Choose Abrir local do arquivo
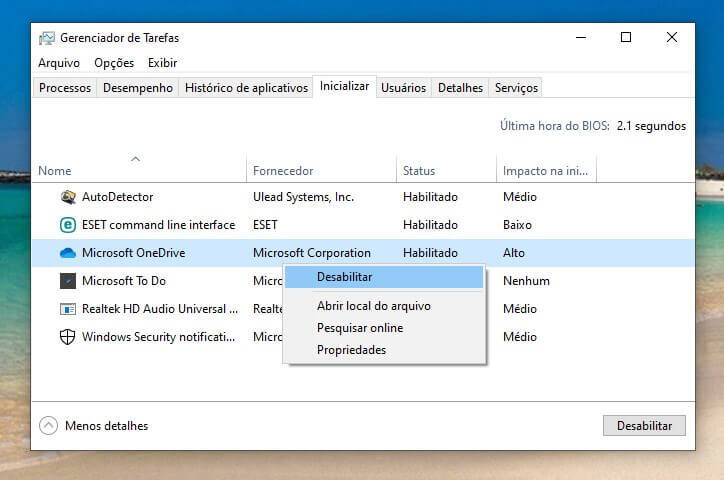 click(384, 306)
